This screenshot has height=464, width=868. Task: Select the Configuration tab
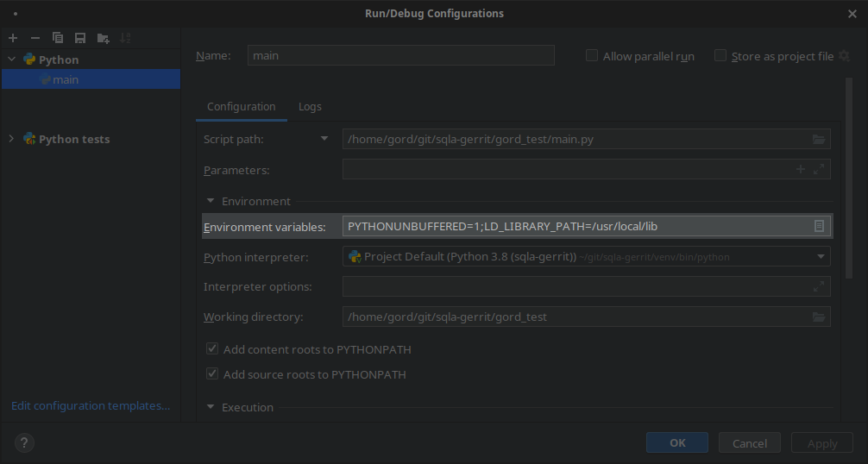click(x=241, y=107)
